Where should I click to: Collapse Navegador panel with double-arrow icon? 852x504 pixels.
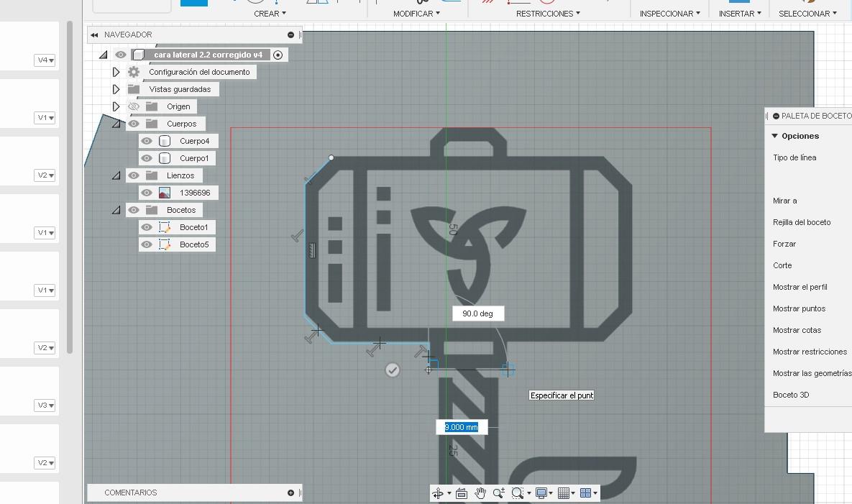(x=94, y=35)
